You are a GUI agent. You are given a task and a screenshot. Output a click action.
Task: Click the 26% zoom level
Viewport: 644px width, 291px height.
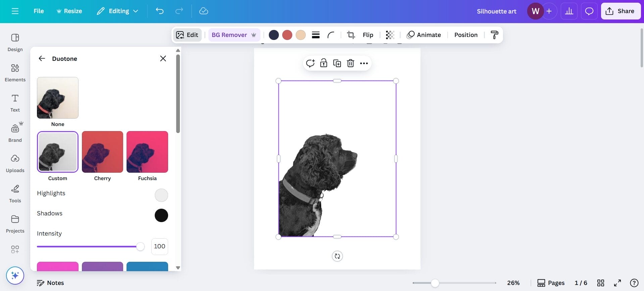(513, 283)
